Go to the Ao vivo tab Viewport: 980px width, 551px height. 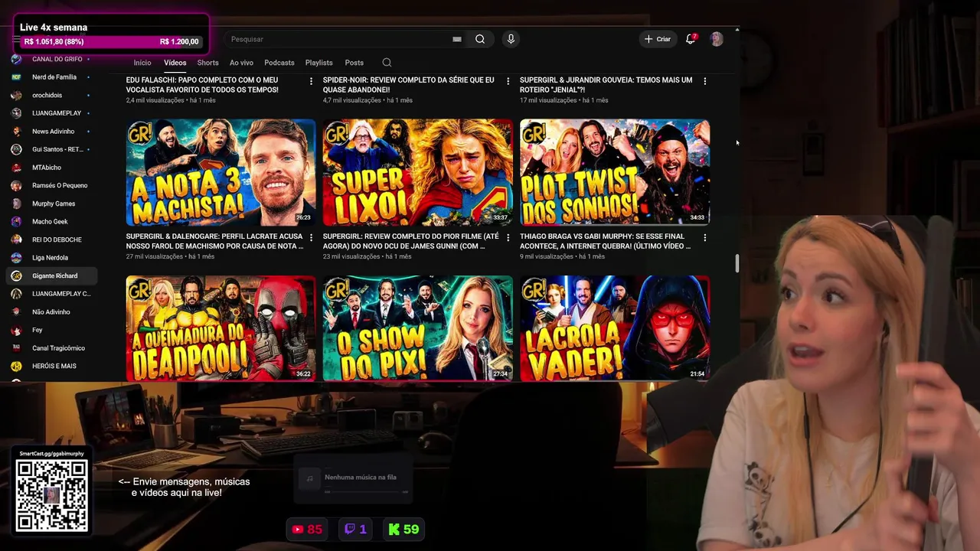[x=241, y=63]
